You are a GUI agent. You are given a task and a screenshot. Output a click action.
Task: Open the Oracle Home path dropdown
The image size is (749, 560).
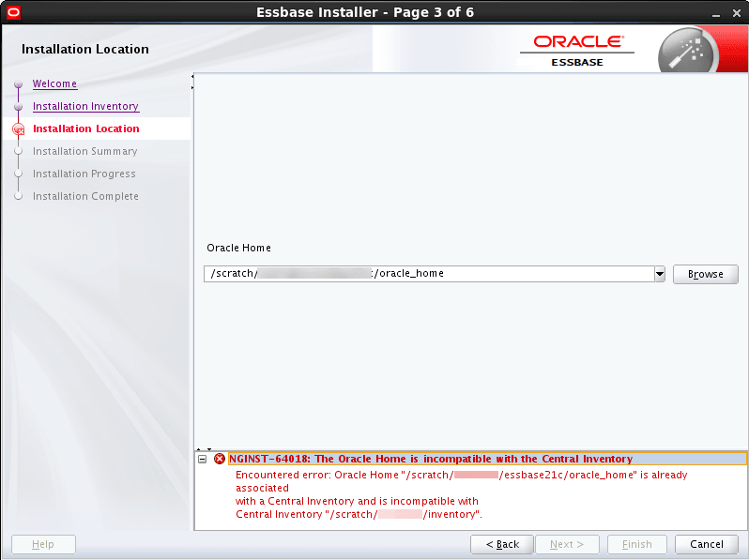tap(660, 274)
